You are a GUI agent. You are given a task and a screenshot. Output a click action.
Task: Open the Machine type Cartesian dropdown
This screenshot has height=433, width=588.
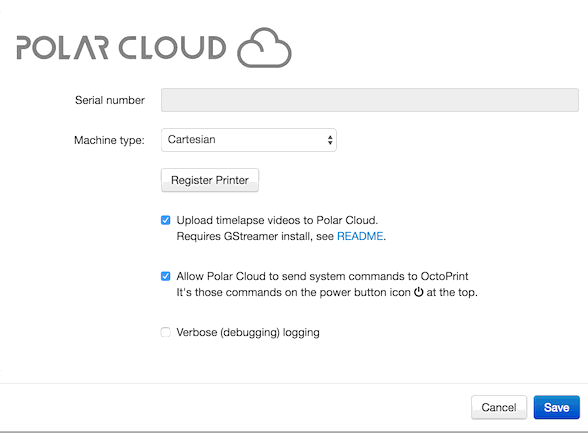click(x=249, y=140)
